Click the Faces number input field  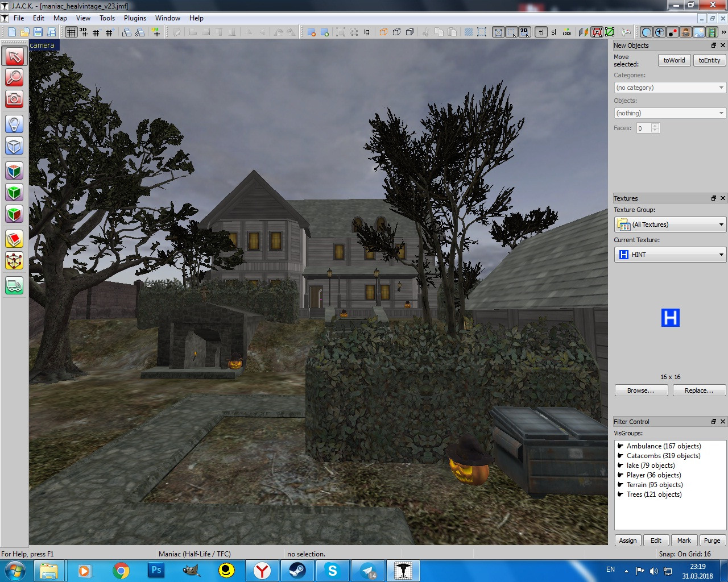644,128
